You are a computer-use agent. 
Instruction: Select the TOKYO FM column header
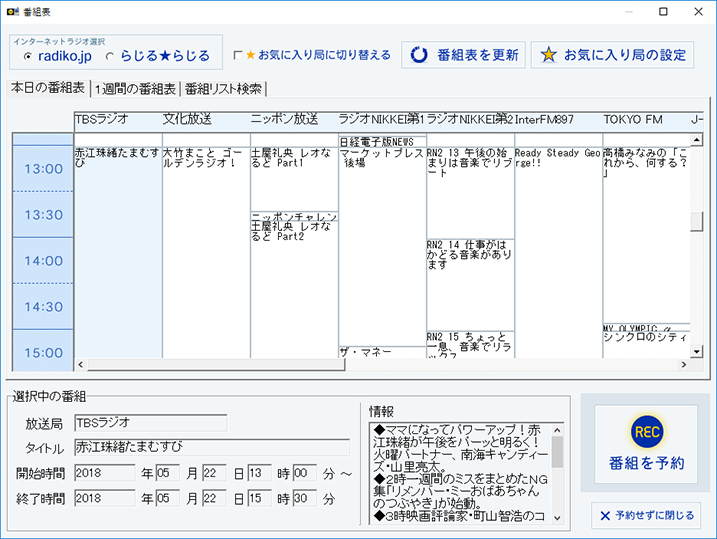tap(633, 119)
